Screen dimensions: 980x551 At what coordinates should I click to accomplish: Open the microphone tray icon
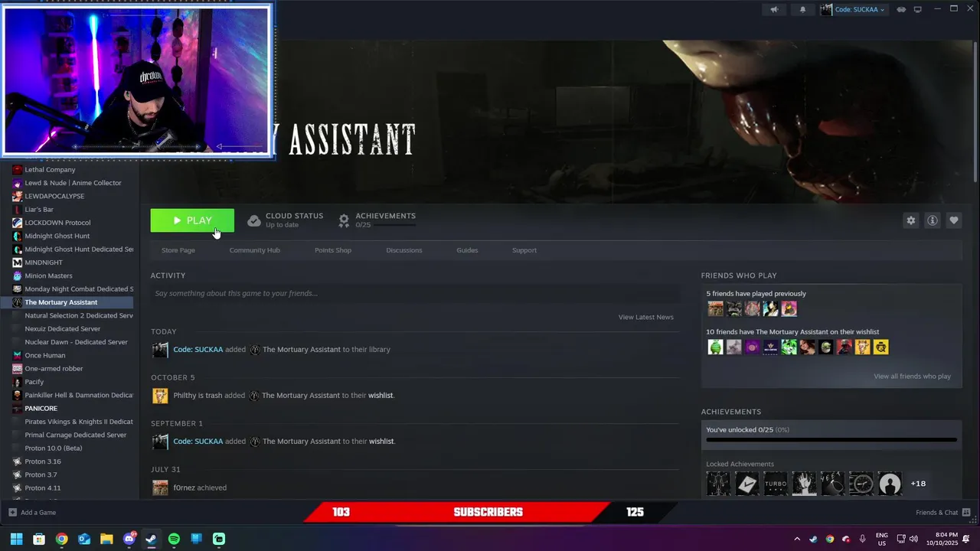click(863, 539)
